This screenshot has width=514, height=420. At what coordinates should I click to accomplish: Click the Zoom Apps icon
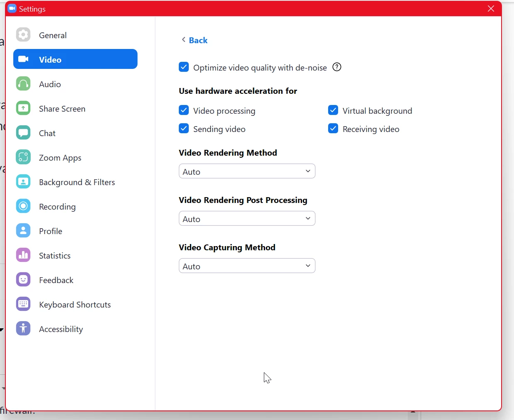(x=23, y=157)
